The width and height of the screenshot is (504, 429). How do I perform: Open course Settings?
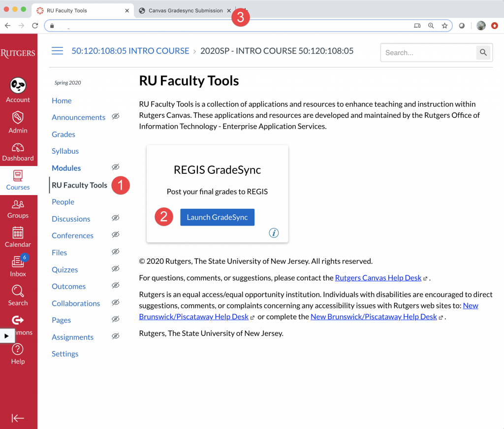65,354
